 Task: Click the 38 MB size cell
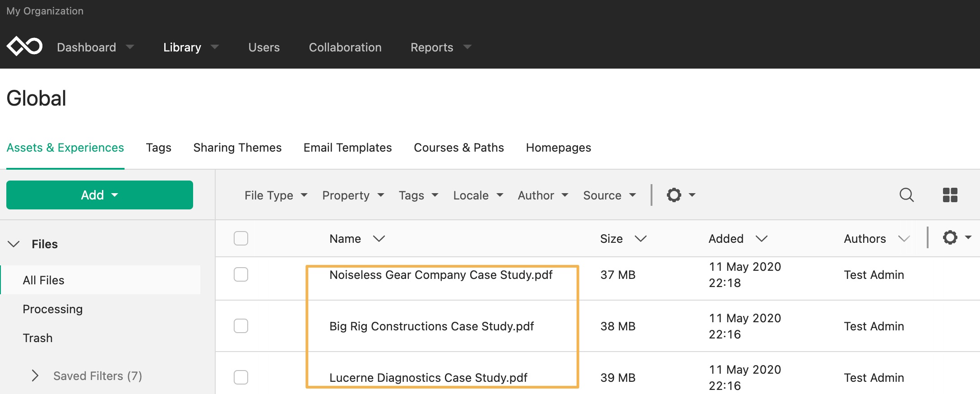pyautogui.click(x=618, y=326)
